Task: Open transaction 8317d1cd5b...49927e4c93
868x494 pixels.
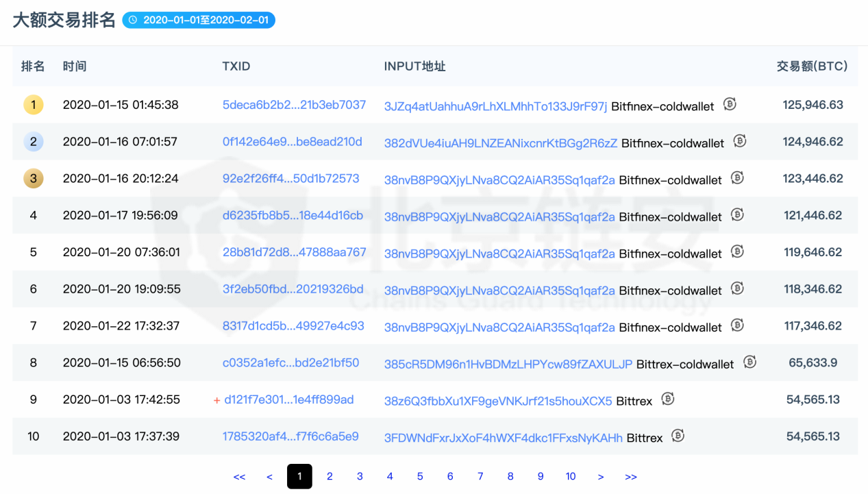Action: 293,326
